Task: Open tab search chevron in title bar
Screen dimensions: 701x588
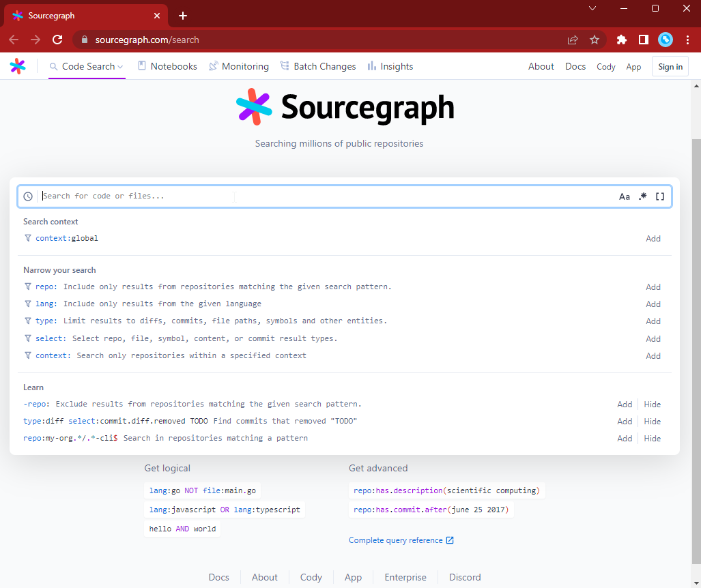Action: click(x=592, y=8)
